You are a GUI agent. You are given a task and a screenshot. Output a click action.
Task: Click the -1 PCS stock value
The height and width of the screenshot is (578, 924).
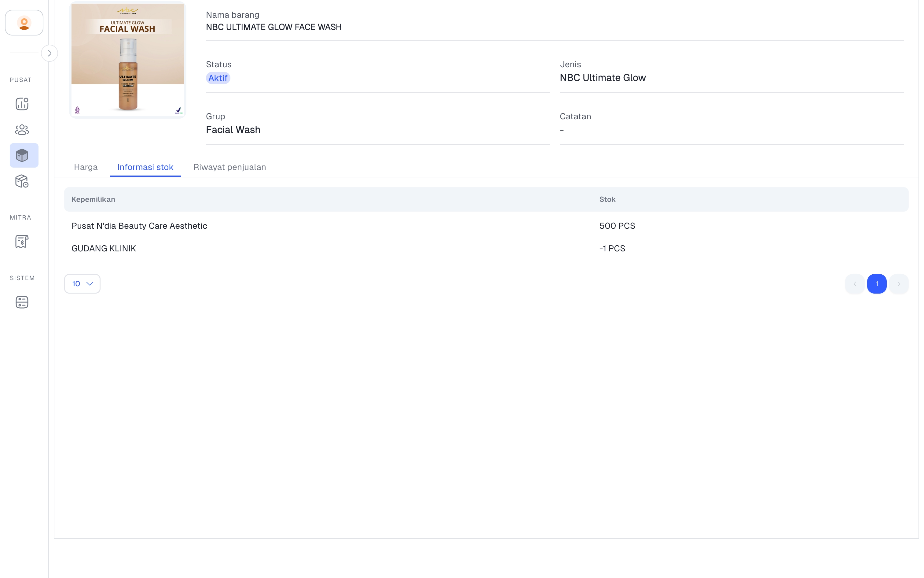(612, 248)
